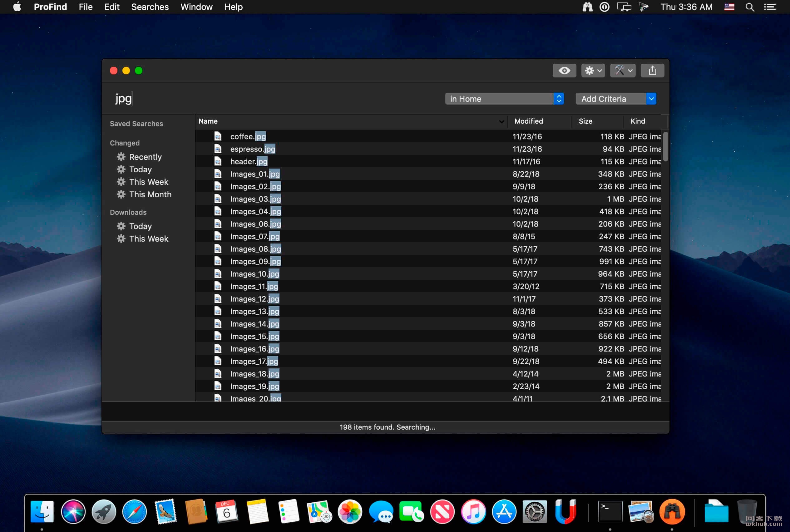Open the ProFind application menu
This screenshot has height=532, width=790.
(50, 7)
